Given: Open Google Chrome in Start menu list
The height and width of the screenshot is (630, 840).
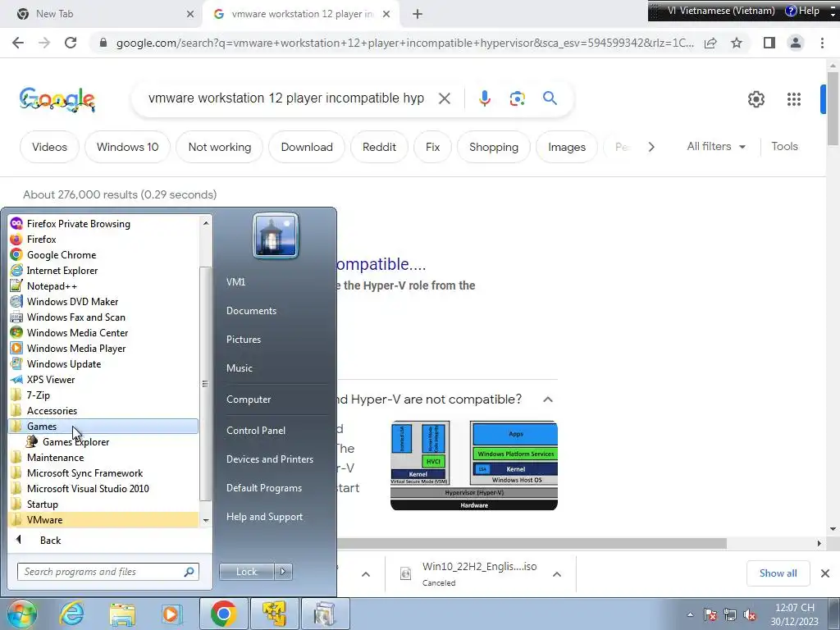Looking at the screenshot, I should click(x=61, y=255).
